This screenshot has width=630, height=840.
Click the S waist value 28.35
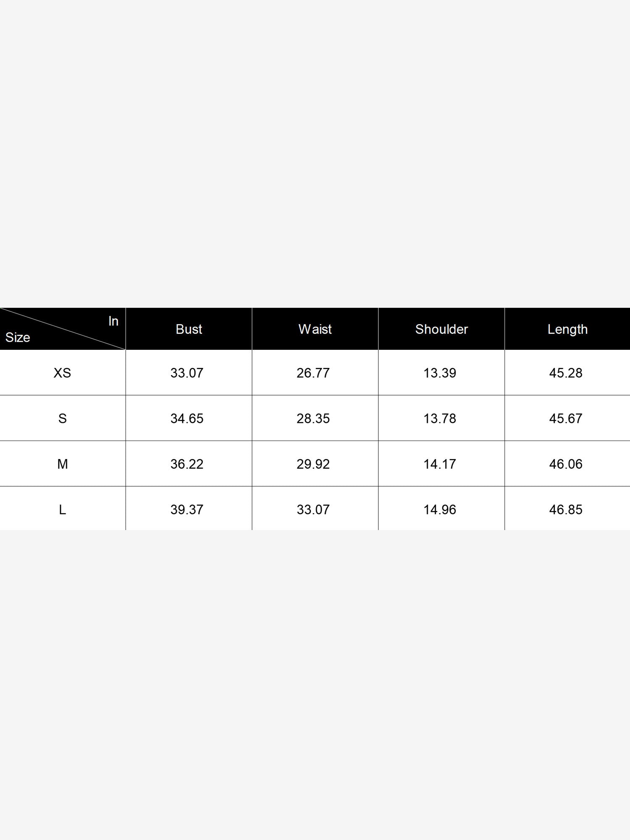313,418
